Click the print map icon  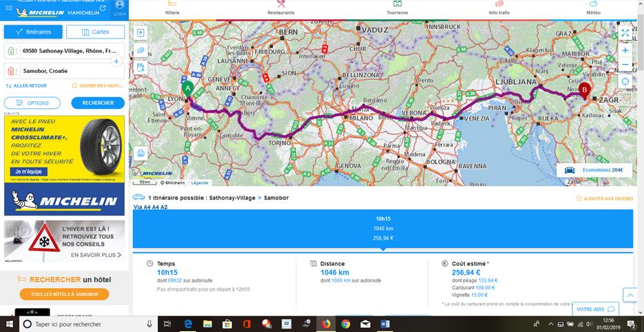click(141, 153)
